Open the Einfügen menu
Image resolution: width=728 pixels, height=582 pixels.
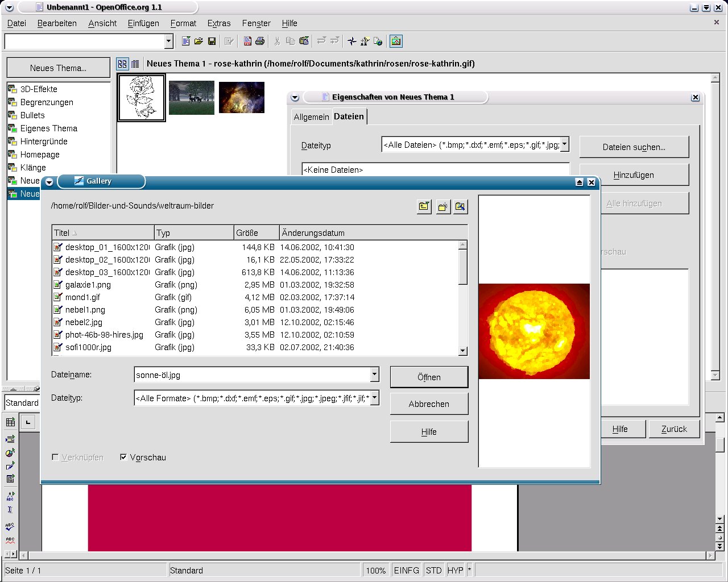pos(143,23)
